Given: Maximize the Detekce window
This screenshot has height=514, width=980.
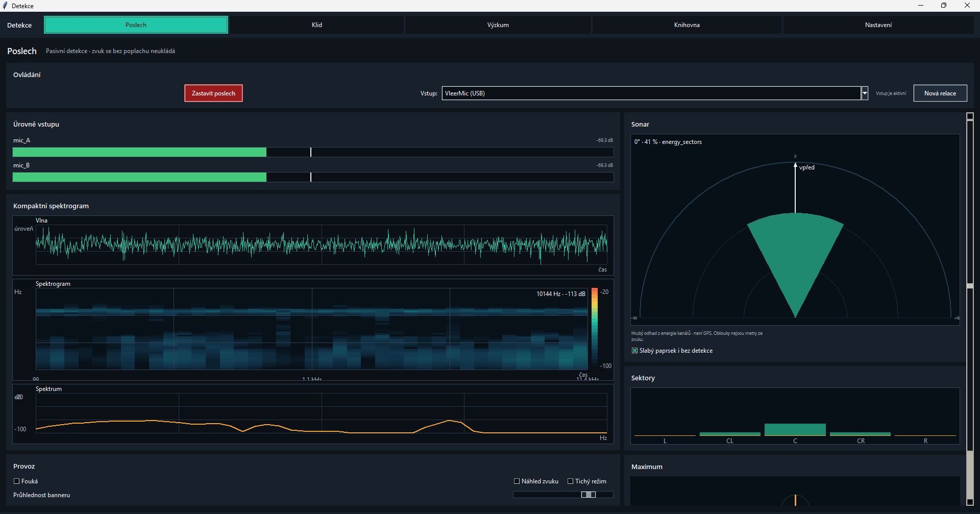Looking at the screenshot, I should [944, 6].
